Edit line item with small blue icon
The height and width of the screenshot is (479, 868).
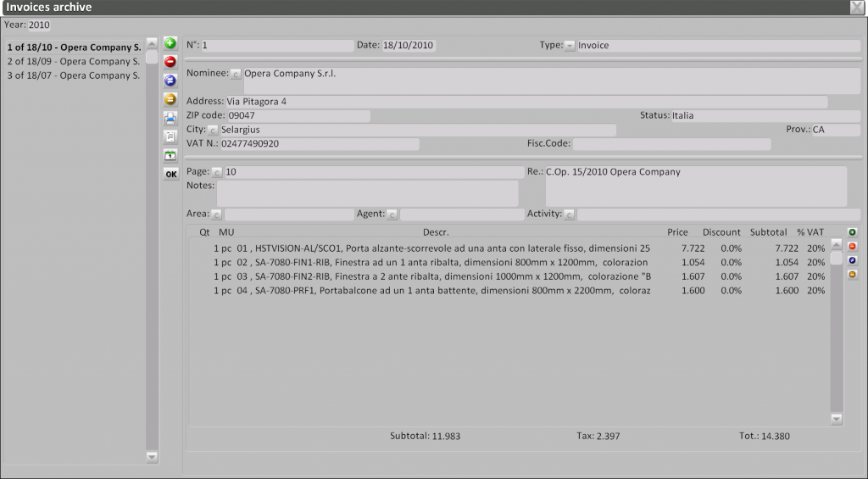point(852,260)
